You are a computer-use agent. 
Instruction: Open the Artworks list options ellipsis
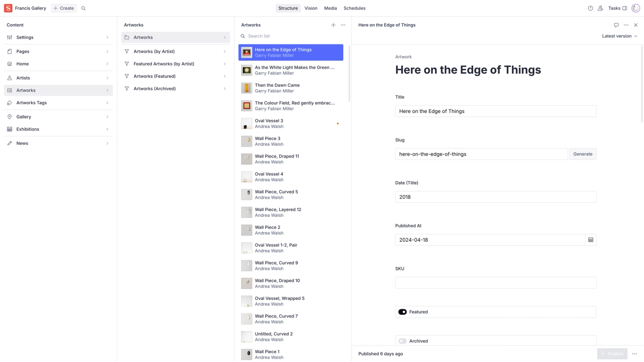tap(343, 25)
